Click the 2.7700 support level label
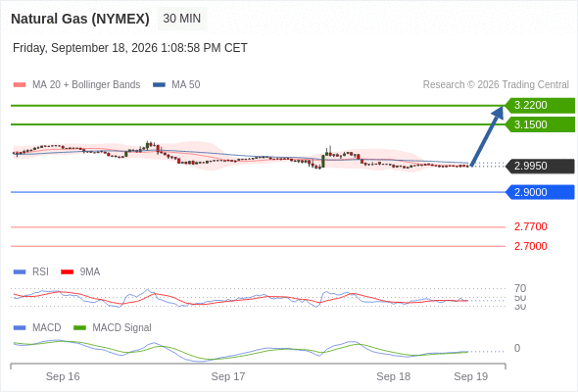The image size is (578, 392). pos(530,226)
